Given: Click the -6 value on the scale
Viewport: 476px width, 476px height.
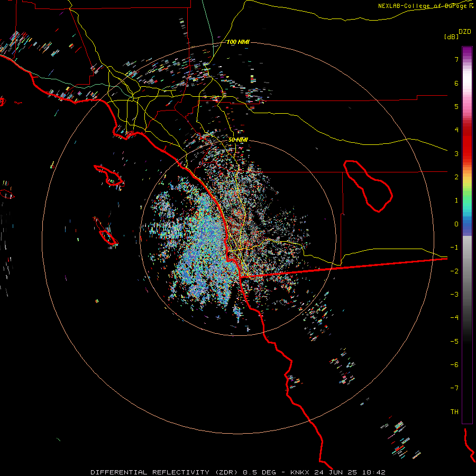Looking at the screenshot, I should coord(454,365).
